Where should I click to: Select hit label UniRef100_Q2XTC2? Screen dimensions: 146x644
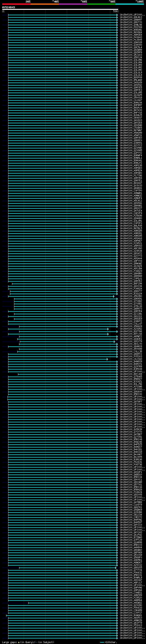point(131,145)
